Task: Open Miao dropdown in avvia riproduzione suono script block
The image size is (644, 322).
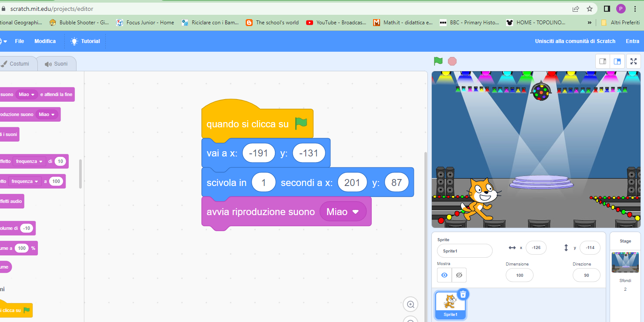Action: point(343,212)
